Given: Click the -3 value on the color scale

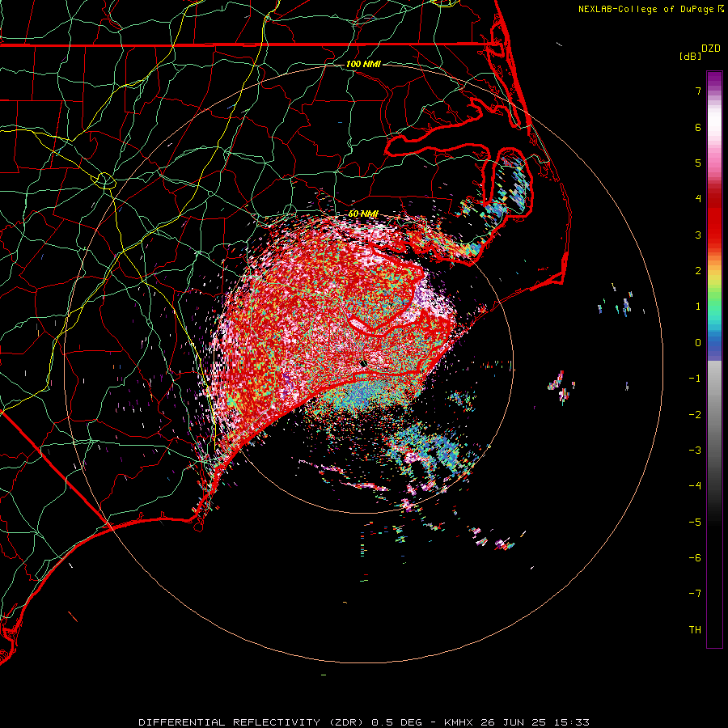Looking at the screenshot, I should [x=695, y=451].
